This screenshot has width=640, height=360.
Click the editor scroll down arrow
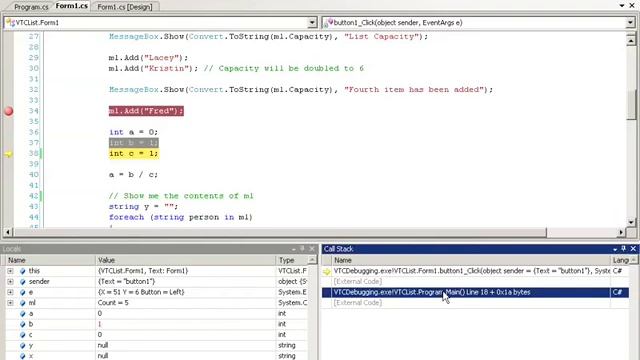631,222
